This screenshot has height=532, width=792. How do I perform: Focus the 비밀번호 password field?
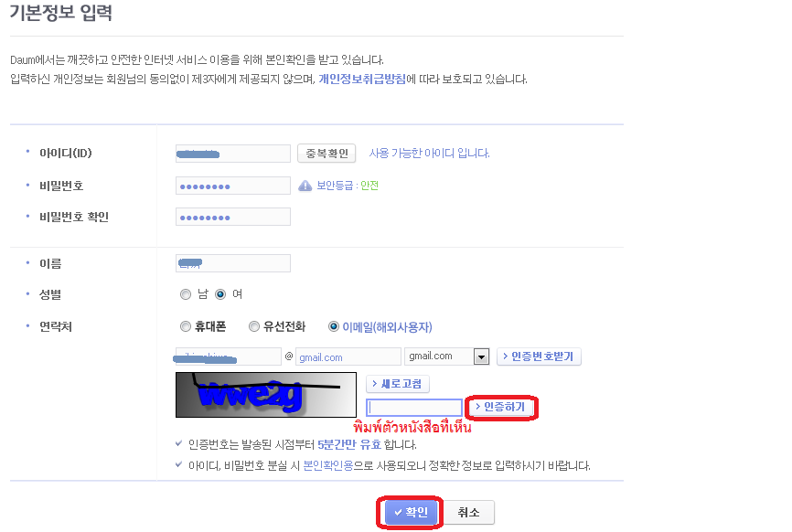[x=233, y=186]
